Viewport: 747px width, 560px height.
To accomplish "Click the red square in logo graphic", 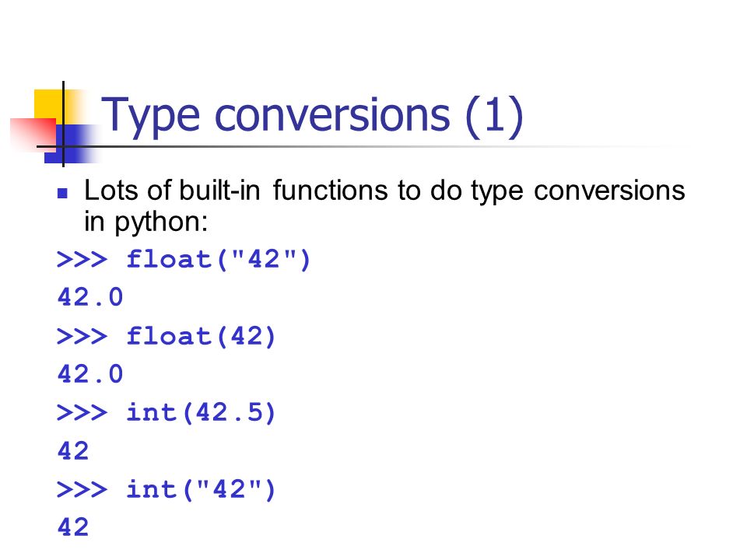I will tap(33, 135).
